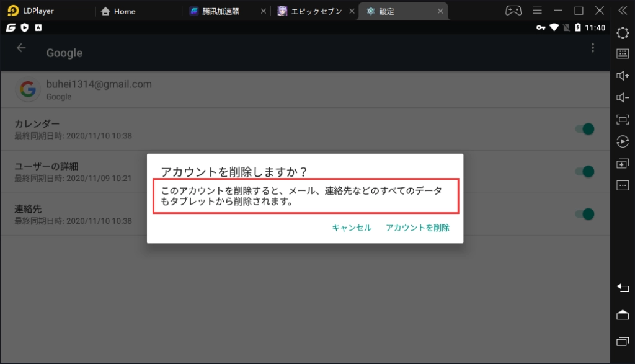Click the ユーザーの詳細 row label

coord(46,166)
